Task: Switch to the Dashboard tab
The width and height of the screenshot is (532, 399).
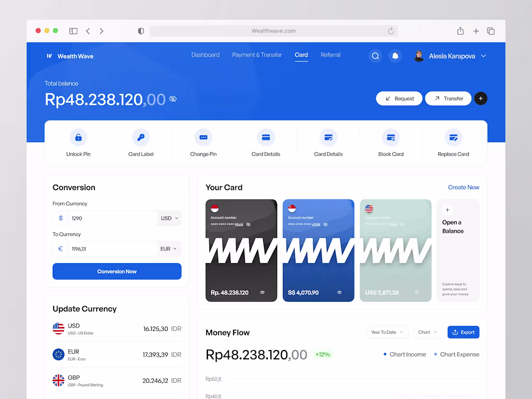Action: tap(205, 55)
